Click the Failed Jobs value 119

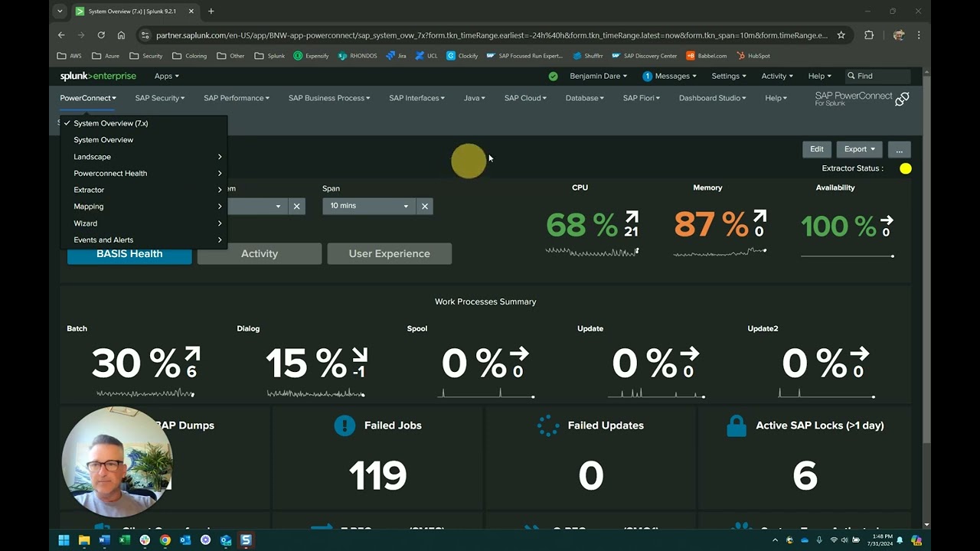coord(377,476)
